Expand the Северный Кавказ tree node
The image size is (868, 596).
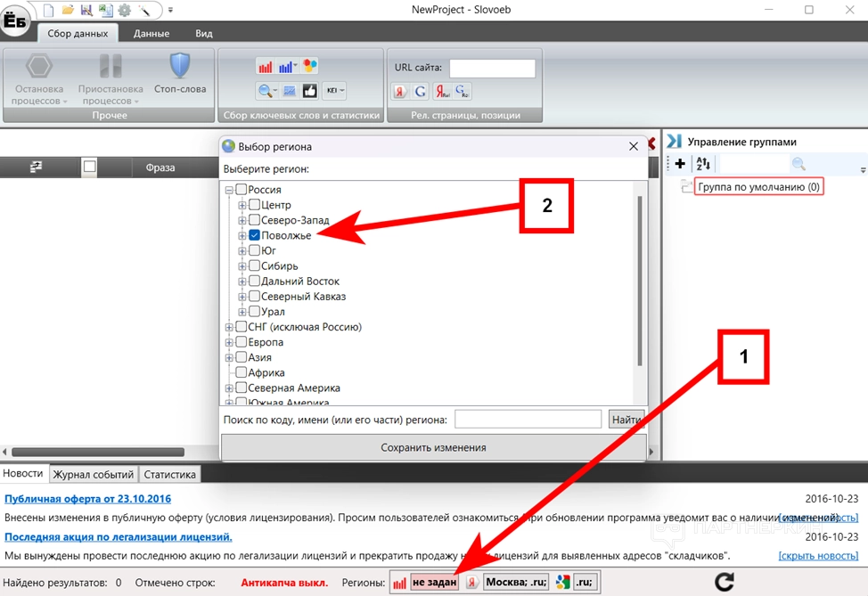[242, 297]
